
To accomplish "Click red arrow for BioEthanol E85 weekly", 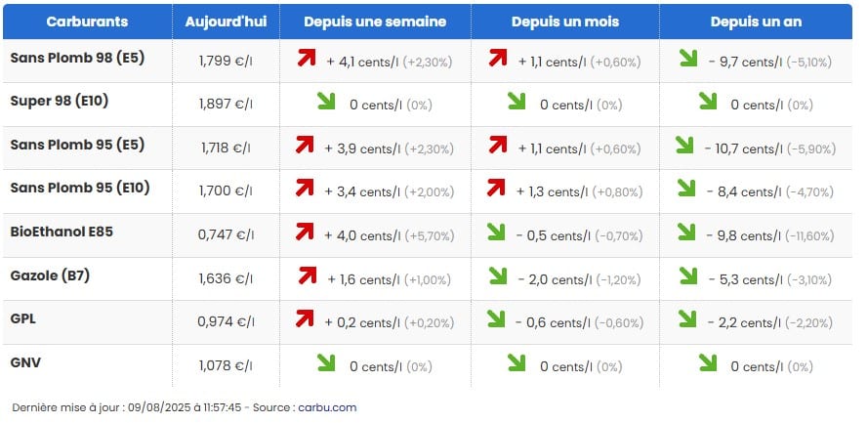I will pyautogui.click(x=306, y=233).
